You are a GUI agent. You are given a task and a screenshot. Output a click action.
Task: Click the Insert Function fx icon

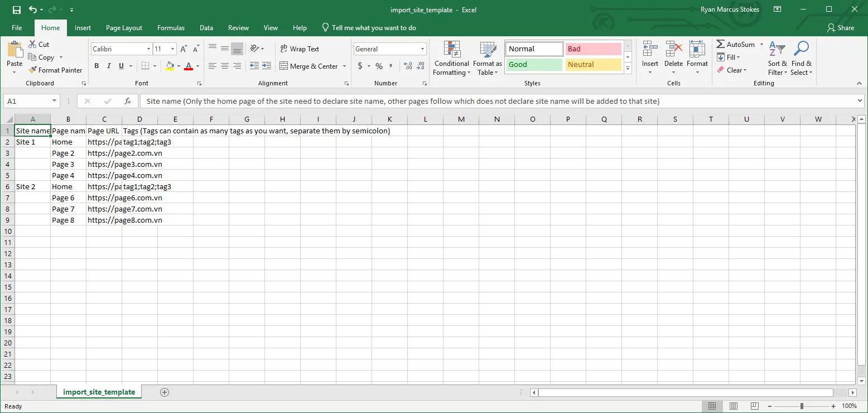[128, 101]
